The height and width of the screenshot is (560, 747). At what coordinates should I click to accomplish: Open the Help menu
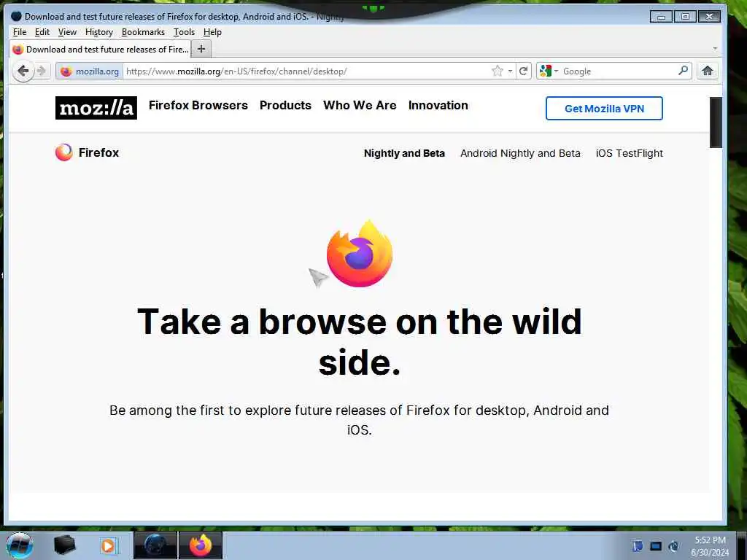point(212,32)
